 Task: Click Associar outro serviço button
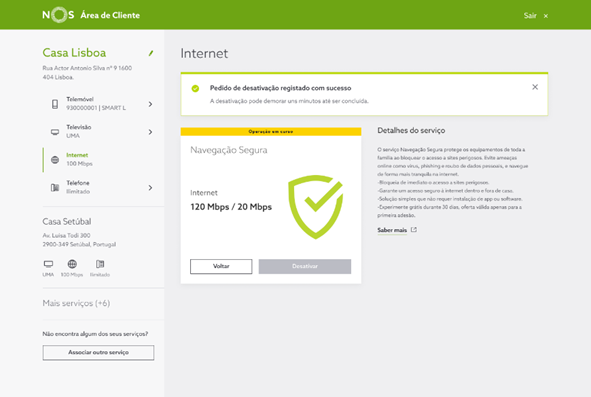click(x=98, y=353)
